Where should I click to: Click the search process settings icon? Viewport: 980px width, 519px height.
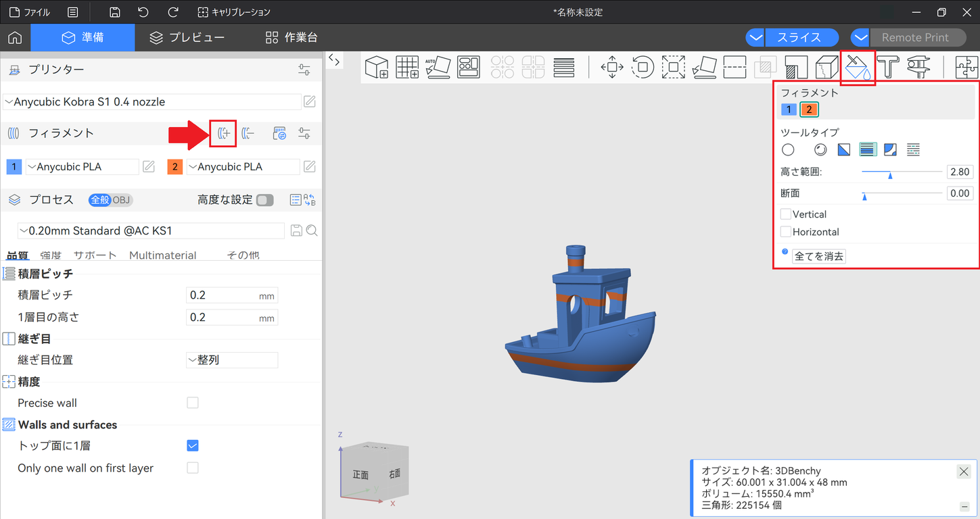[x=312, y=230]
